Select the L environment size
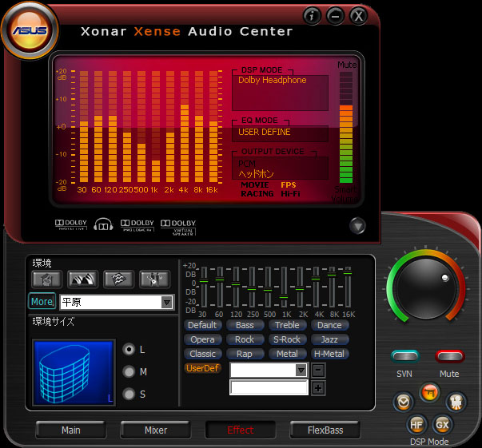This screenshot has width=482, height=448. point(128,350)
